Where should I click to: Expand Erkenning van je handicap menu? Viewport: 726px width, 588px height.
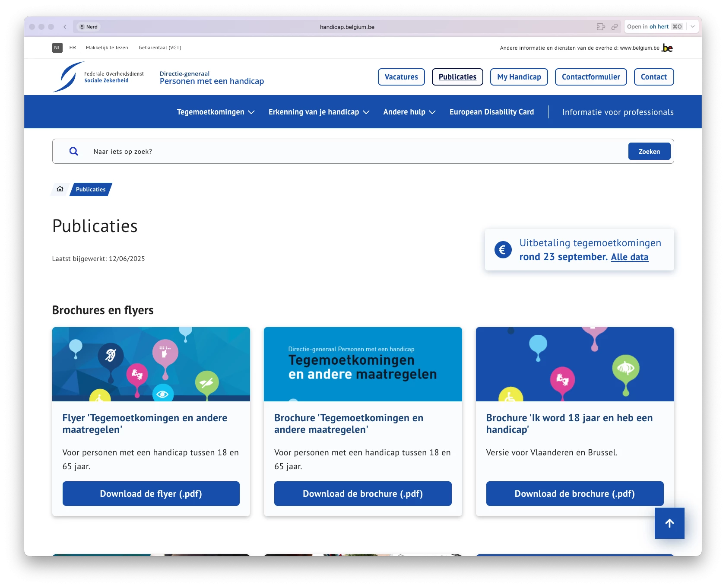319,112
